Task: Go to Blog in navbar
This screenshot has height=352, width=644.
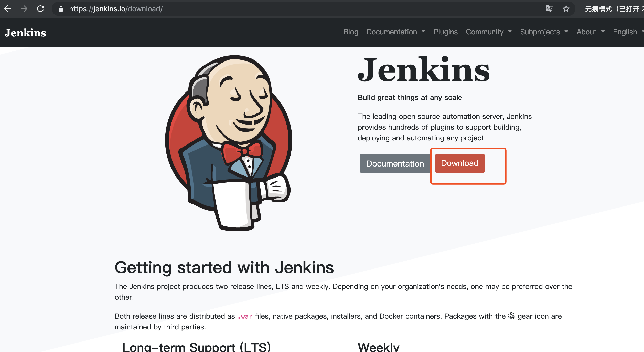Action: tap(351, 32)
